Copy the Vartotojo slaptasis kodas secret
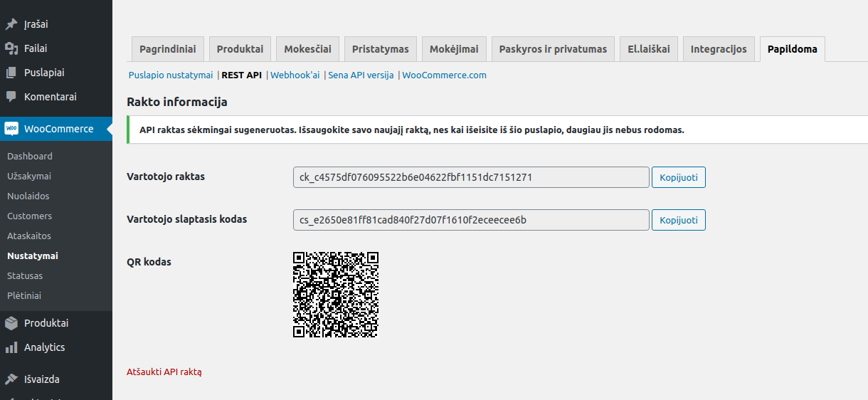 click(678, 220)
